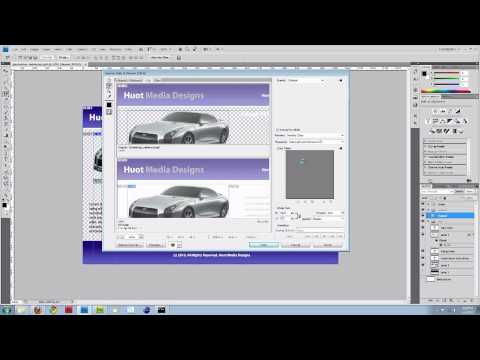Open the layer blend mode dropdown
The height and width of the screenshot is (360, 480).
click(438, 192)
